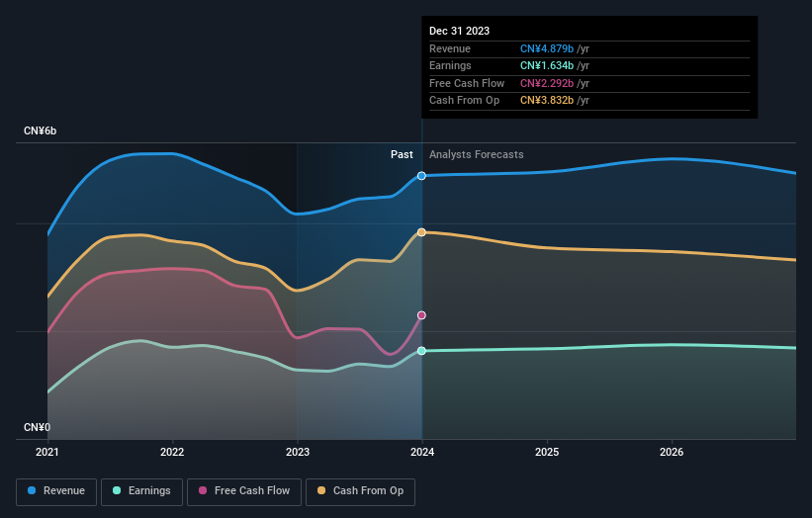Click the Analysts Forecasts label
812x518 pixels.
[476, 154]
